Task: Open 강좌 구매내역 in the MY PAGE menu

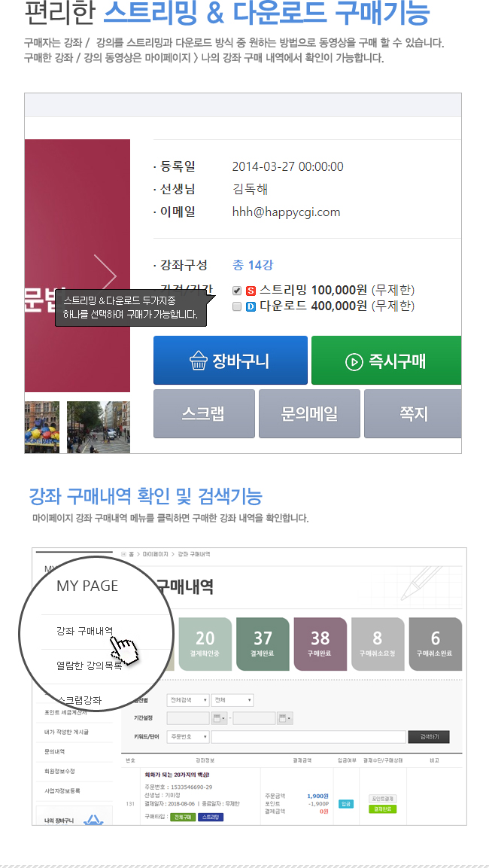Action: 85,631
